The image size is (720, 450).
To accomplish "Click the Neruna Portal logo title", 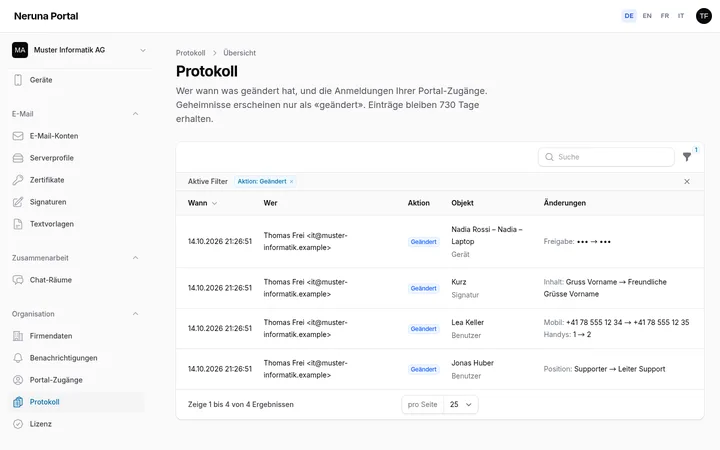I will click(x=46, y=16).
